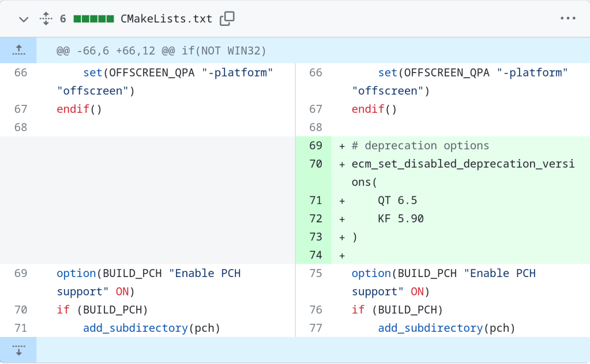Viewport: 590px width, 364px height.
Task: Click added line number 70
Action: 315,164
